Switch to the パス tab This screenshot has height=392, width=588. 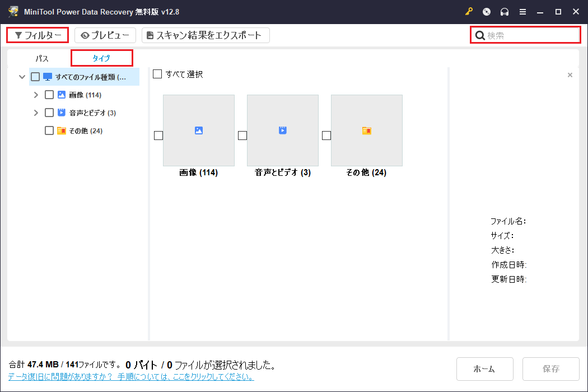click(41, 58)
